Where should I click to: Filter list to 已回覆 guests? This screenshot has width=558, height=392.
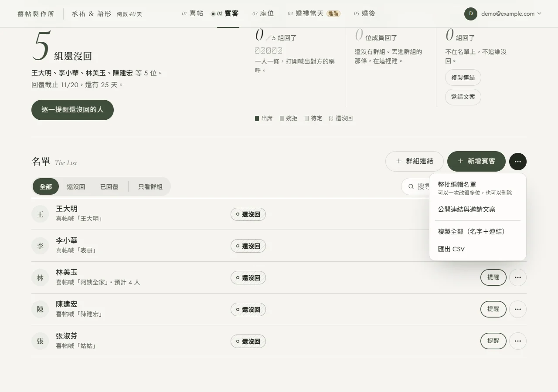click(x=109, y=186)
